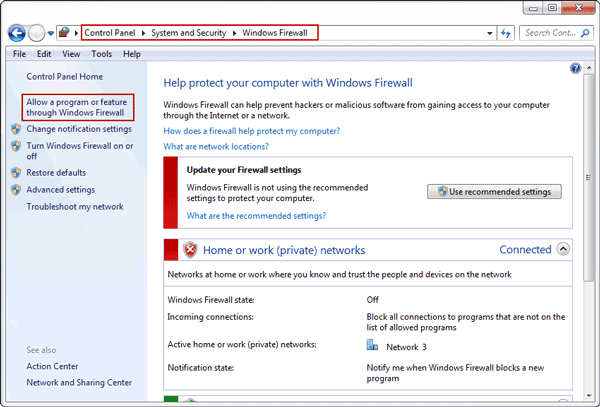The width and height of the screenshot is (600, 407).
Task: Click Turn Windows Firewall on or off link
Action: [80, 151]
